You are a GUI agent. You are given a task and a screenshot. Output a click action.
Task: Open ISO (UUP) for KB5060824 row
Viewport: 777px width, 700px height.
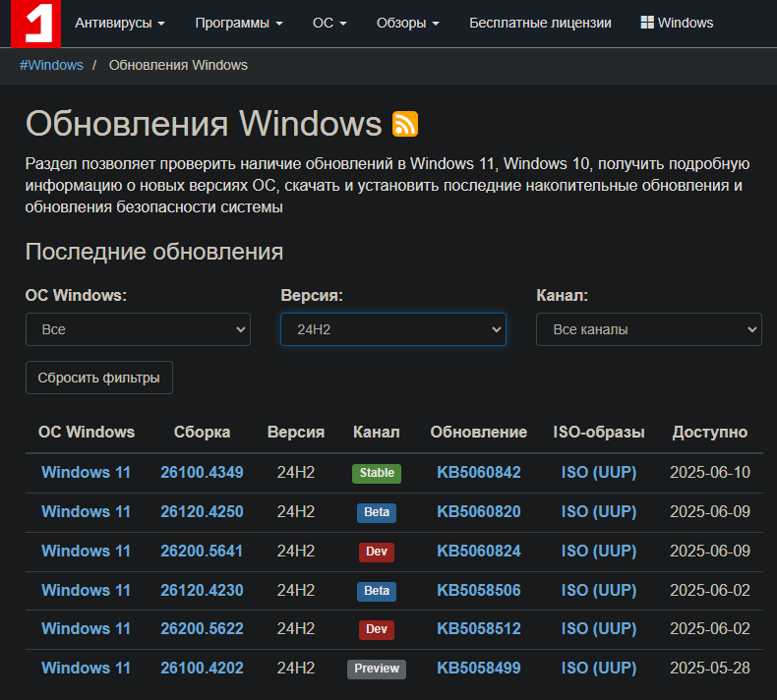tap(599, 551)
